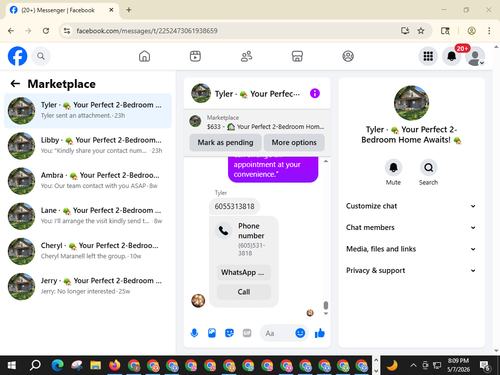This screenshot has width=500, height=375.
Task: Reload the page in Chrome
Action: coord(46,31)
